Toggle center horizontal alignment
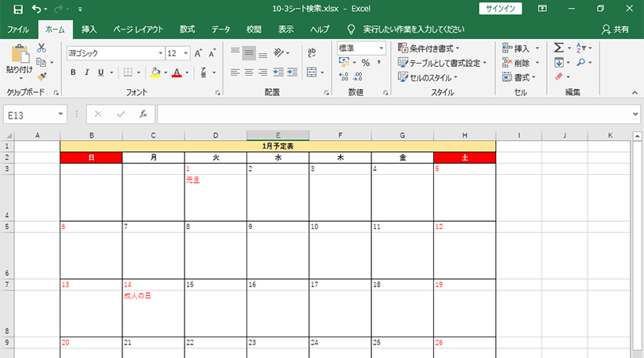This screenshot has width=644, height=358. 249,72
